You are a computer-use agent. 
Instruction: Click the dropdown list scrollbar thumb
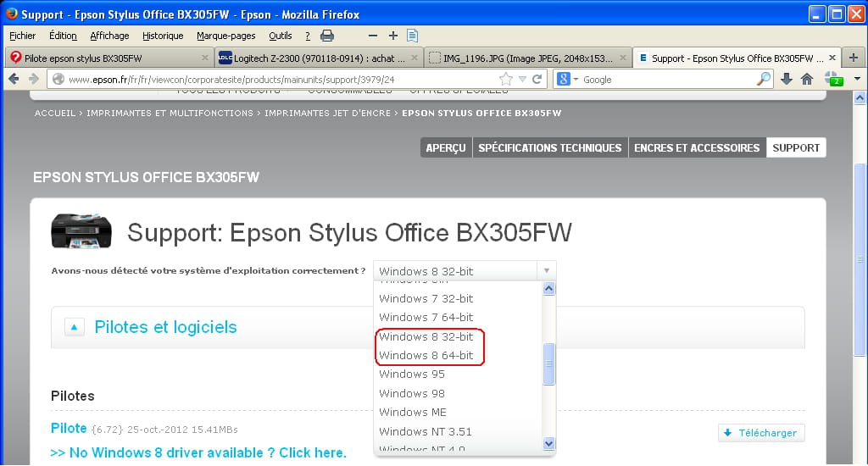click(x=548, y=363)
